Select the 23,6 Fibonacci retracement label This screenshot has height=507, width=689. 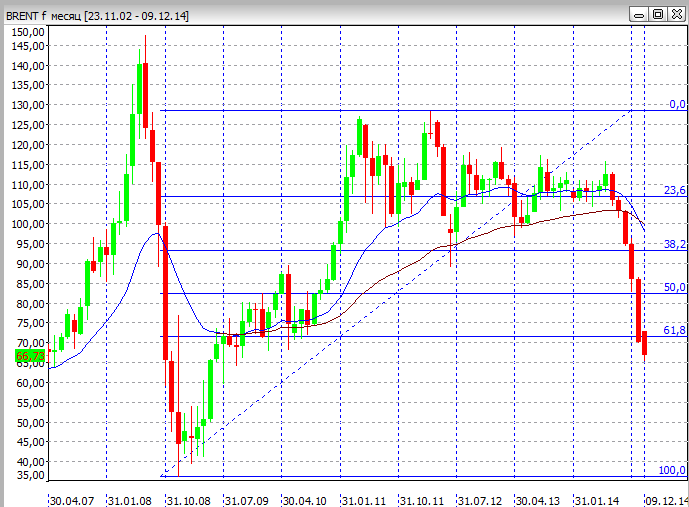tap(675, 191)
